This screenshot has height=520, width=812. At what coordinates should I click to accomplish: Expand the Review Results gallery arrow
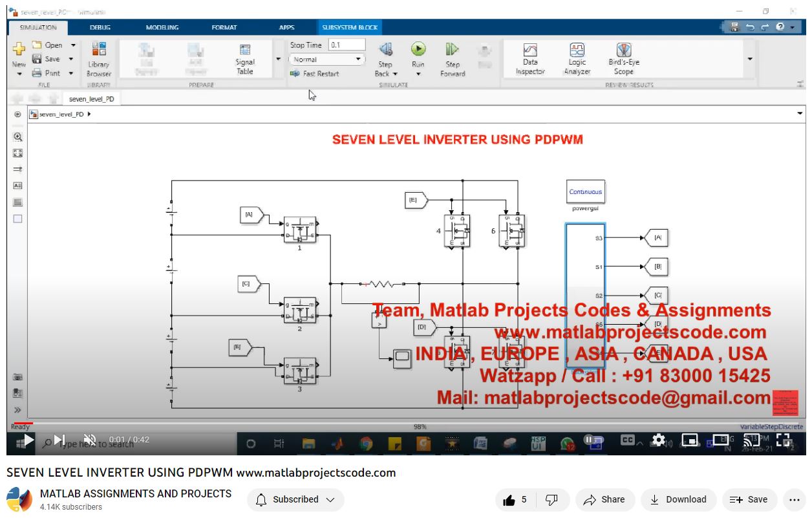pos(750,59)
